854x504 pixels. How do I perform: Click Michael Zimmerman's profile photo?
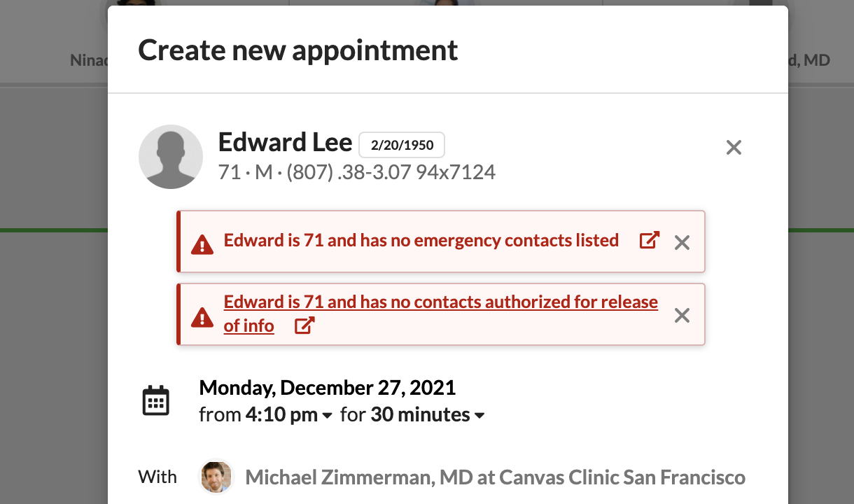[217, 477]
